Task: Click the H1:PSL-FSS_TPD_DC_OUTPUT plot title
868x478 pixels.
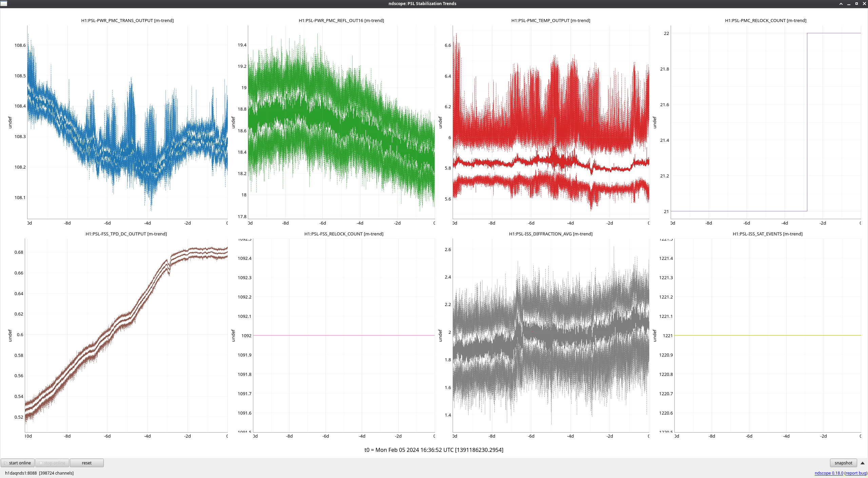Action: click(126, 234)
